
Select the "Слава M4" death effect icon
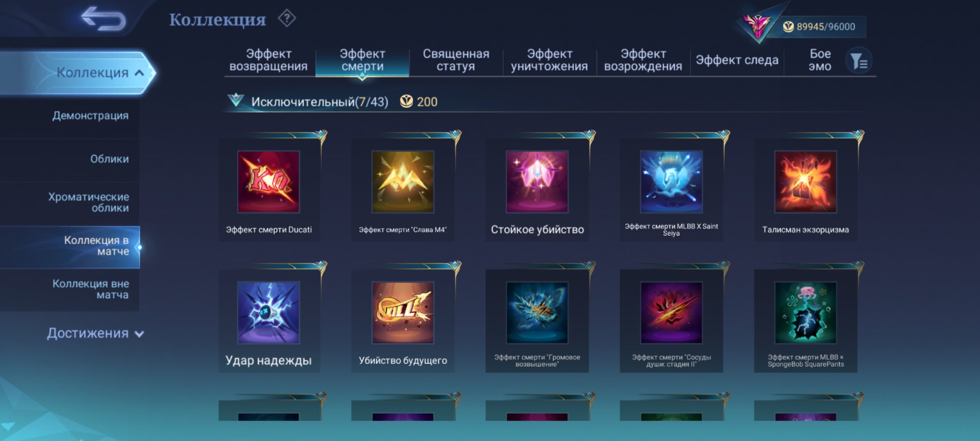point(403,182)
